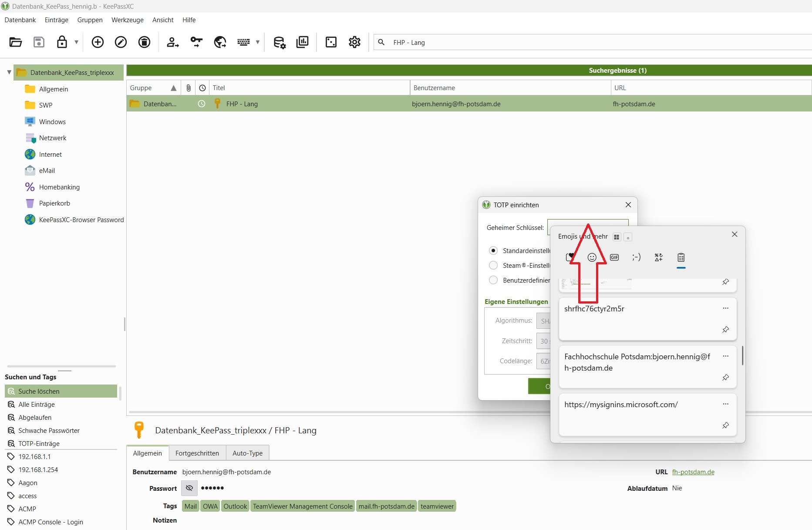Click the clipboard history panel scrollbar
The height and width of the screenshot is (530, 812).
click(x=742, y=356)
